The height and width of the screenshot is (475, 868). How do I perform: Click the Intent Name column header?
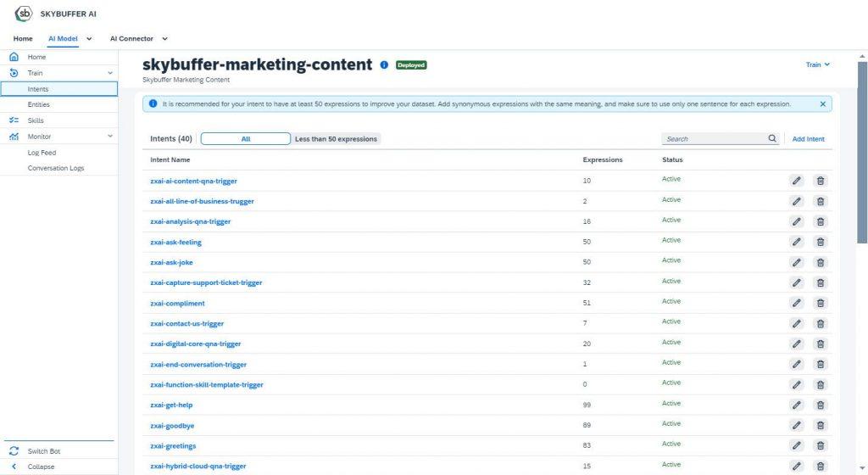tap(170, 159)
